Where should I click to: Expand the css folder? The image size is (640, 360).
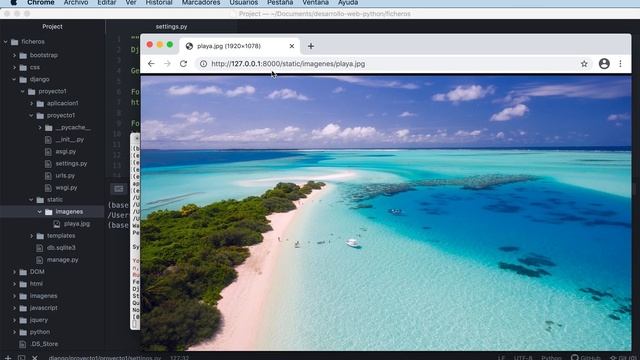coord(14,67)
